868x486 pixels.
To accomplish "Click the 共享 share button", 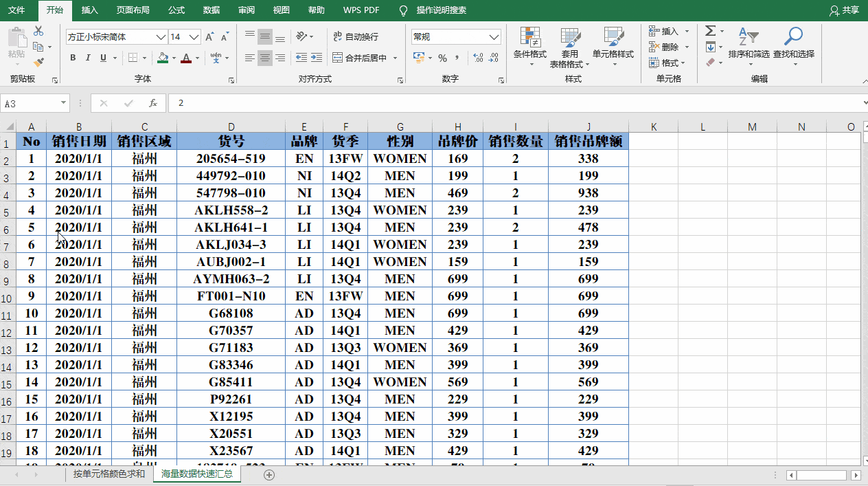I will [x=844, y=10].
